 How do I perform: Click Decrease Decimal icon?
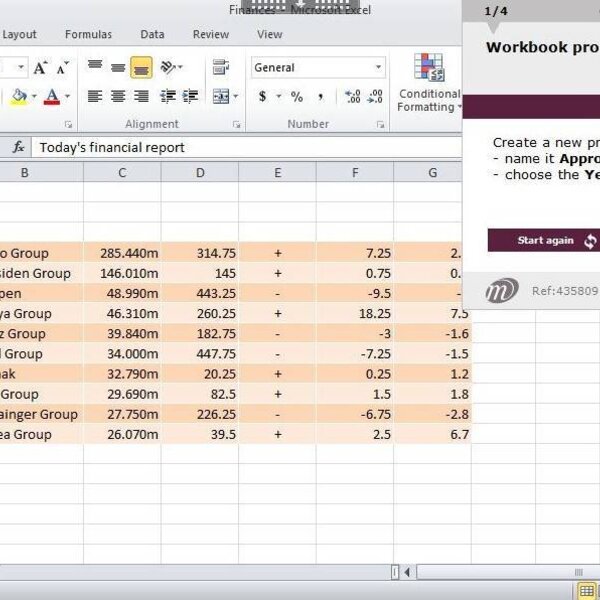point(375,96)
